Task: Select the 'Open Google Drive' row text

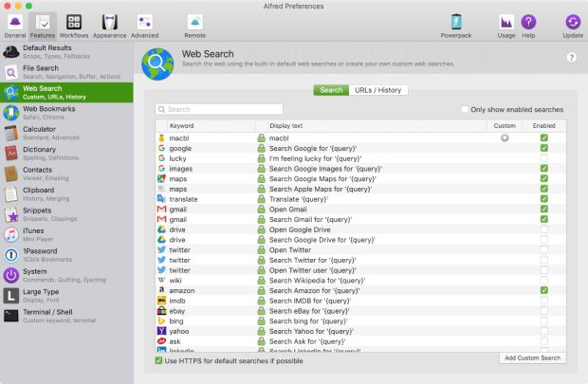Action: (x=300, y=229)
